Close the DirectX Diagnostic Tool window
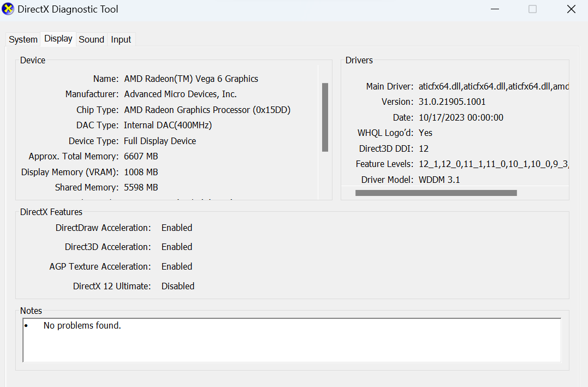The width and height of the screenshot is (588, 387). 571,9
